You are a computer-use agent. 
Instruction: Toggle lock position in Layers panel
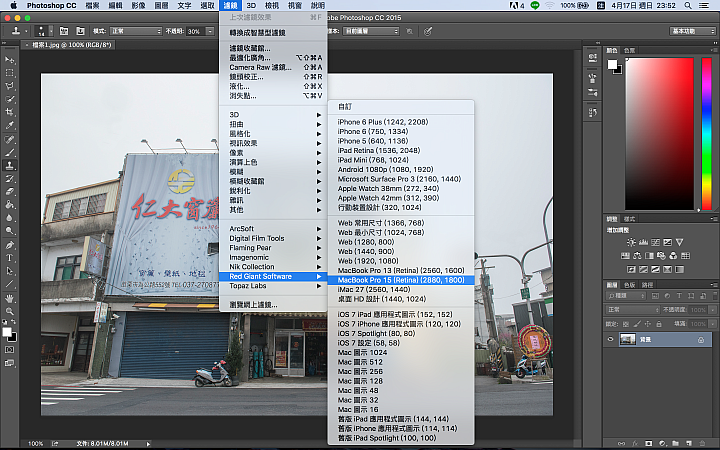648,324
